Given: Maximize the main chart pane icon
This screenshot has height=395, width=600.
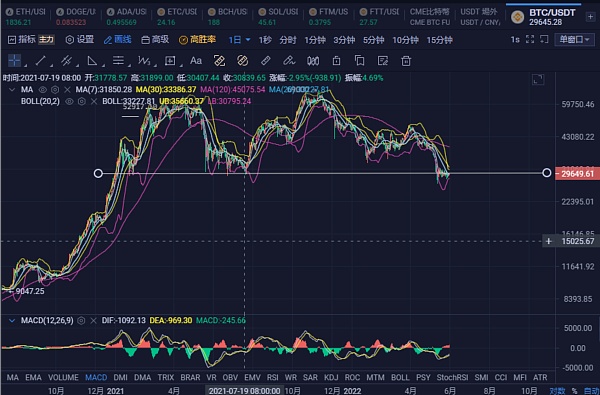Looking at the screenshot, I should point(538,80).
